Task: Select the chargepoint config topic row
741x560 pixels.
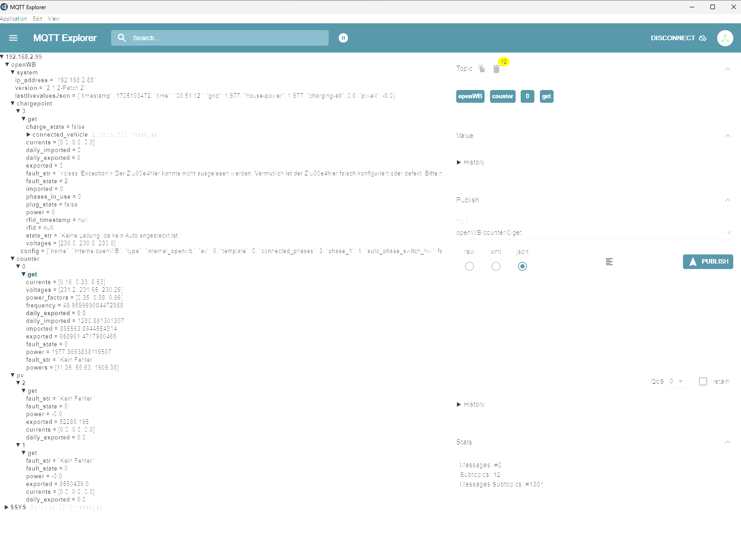Action: 231,251
